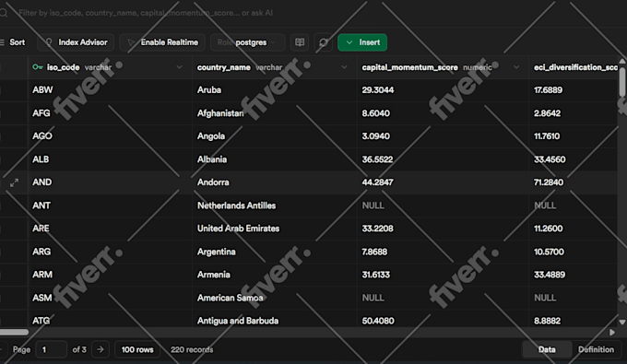Screen dimensions: 627x364
Task: Select cell 10.5700
Action: (574, 252)
